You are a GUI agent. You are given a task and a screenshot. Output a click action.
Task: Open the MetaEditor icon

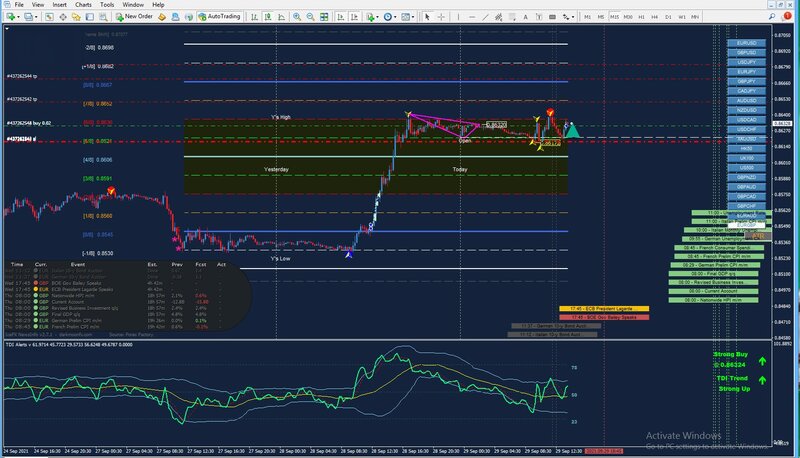tap(162, 17)
